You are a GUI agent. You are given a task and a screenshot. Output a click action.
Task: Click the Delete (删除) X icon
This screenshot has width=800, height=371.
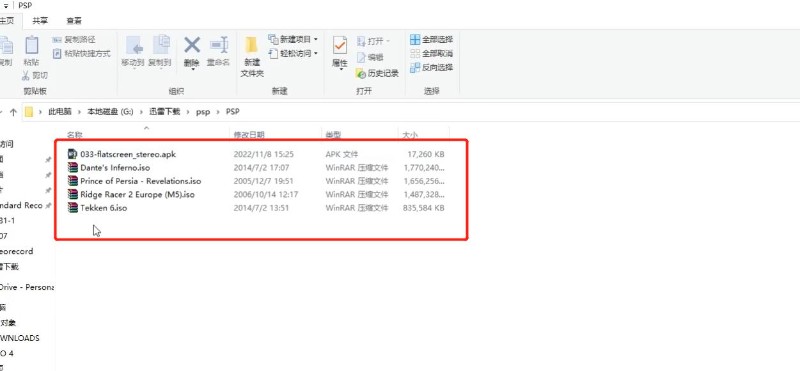192,45
